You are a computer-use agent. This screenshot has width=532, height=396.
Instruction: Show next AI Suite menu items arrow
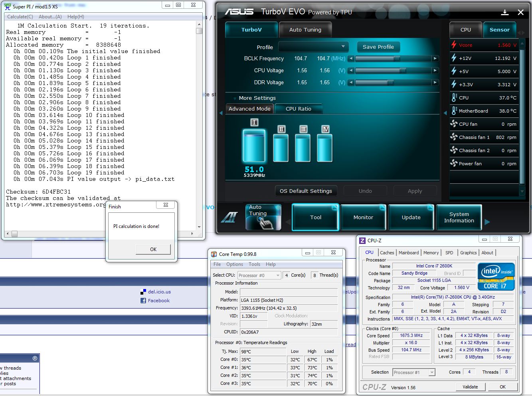coord(487,222)
